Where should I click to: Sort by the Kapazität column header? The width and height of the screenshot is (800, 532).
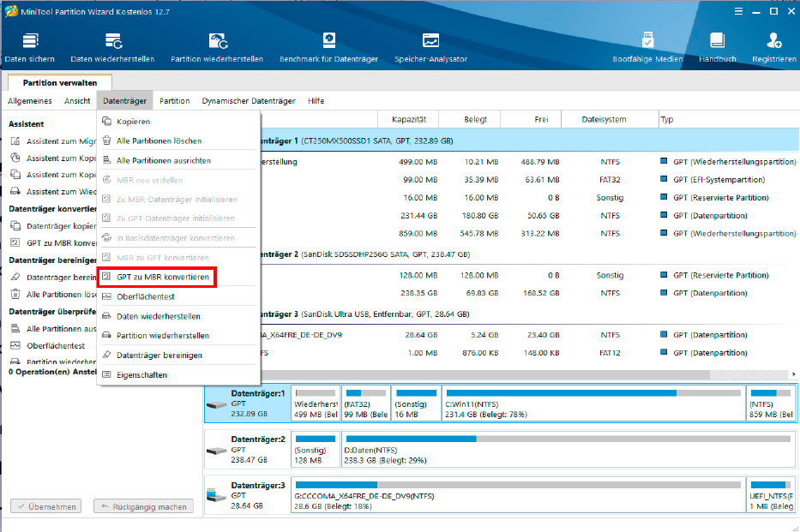tap(408, 119)
